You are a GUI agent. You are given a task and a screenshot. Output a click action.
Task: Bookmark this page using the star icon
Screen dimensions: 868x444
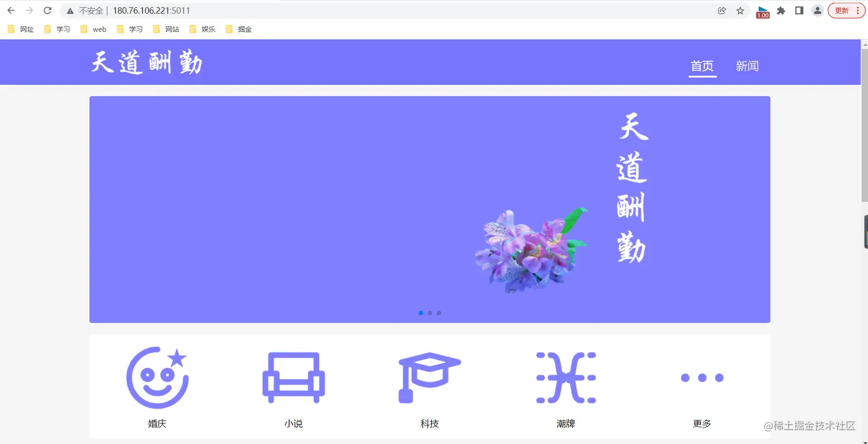739,10
